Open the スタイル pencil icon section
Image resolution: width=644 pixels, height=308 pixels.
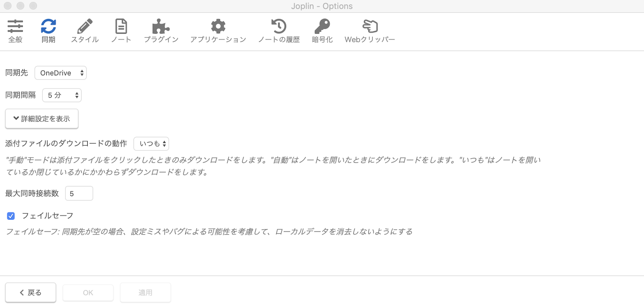[85, 31]
